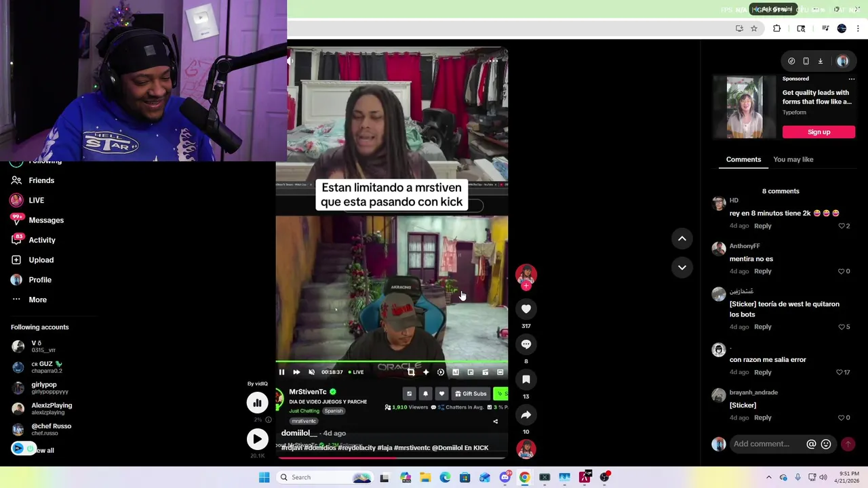Open Chrome extensions puzzle icon
Viewport: 868px width, 488px height.
point(777,28)
